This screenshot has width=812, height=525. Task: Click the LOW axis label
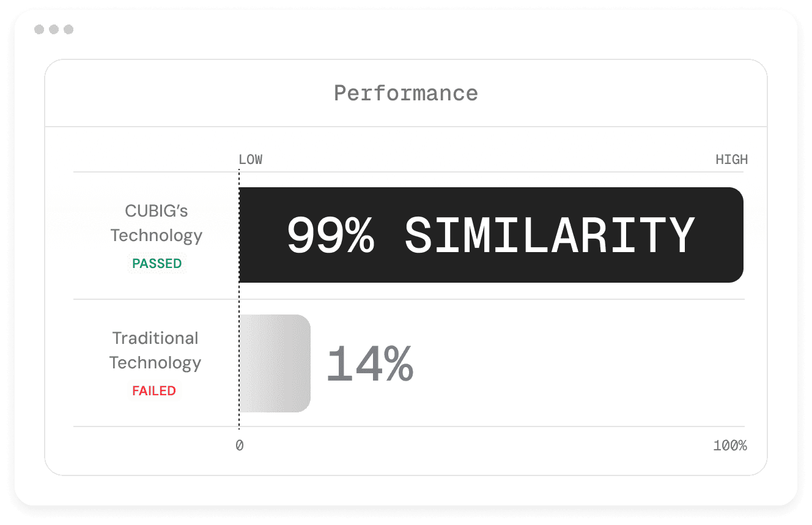coord(251,160)
